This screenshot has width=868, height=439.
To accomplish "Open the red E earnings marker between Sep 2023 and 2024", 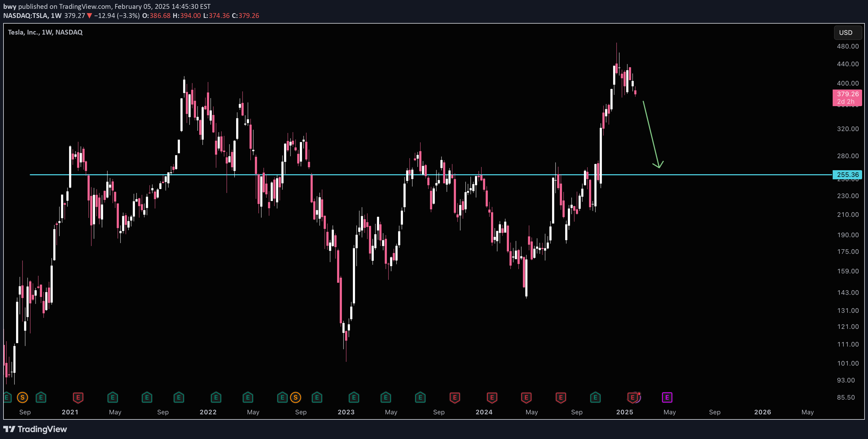I will (x=455, y=397).
